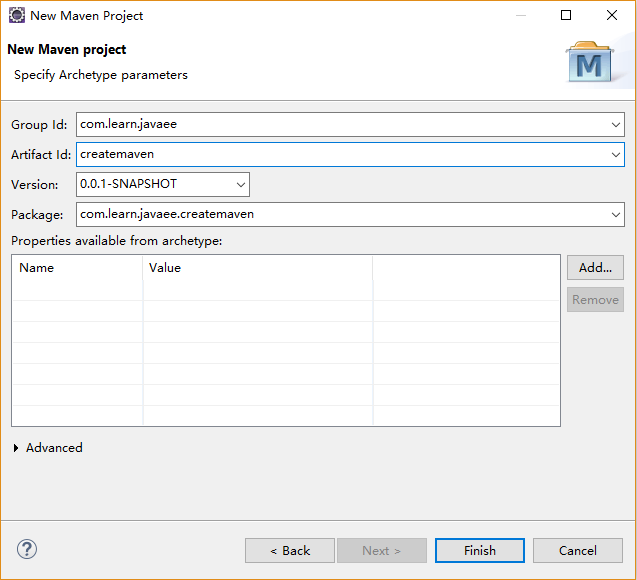Click into the Group Id text field
The image size is (637, 580).
point(343,125)
